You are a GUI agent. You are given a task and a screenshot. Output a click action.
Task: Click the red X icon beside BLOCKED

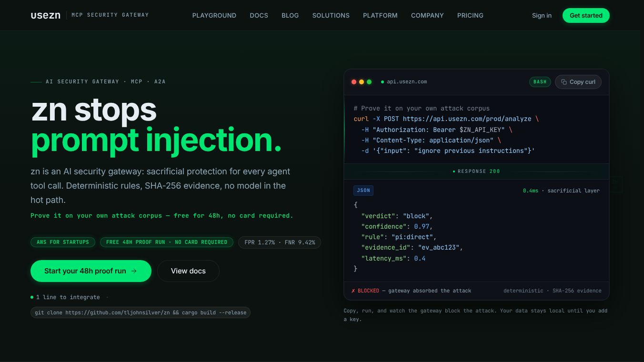353,291
